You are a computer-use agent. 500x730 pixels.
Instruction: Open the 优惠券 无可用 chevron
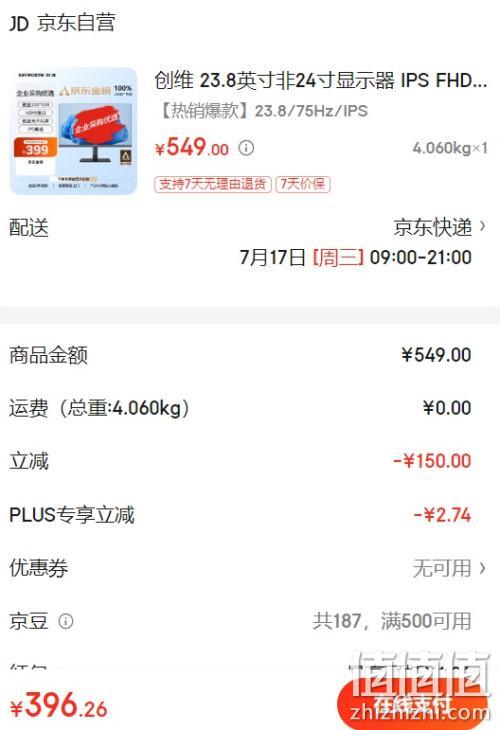482,568
